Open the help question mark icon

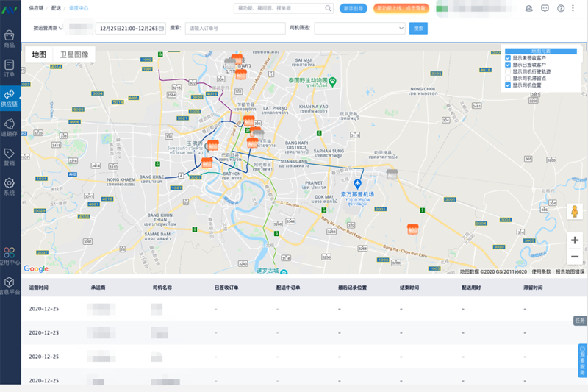[561, 8]
